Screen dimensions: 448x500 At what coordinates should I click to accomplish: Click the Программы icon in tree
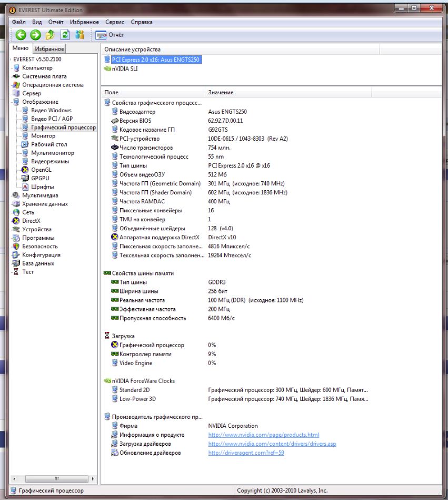click(x=16, y=238)
